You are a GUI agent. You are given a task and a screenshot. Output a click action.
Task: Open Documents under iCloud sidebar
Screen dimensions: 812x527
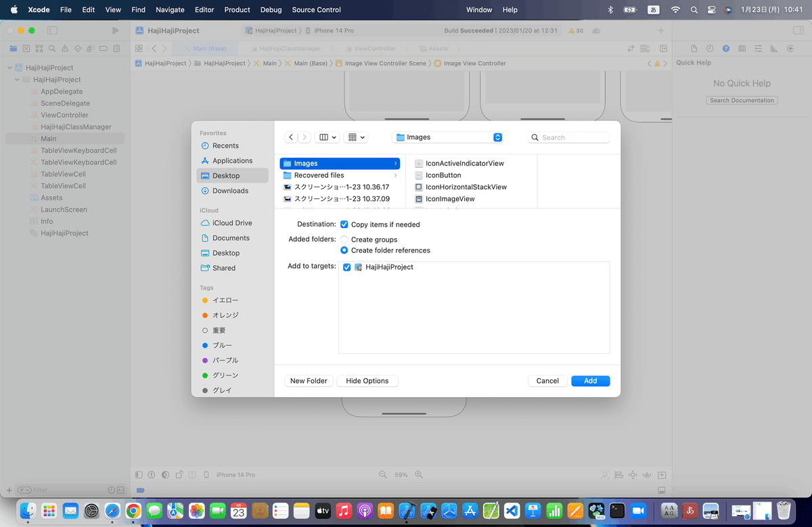(232, 238)
